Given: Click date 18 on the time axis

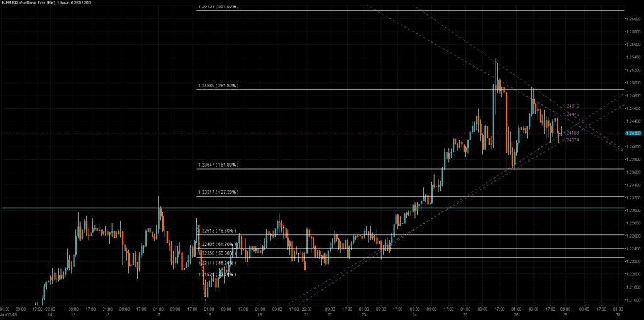Looking at the screenshot, I should point(209,315).
